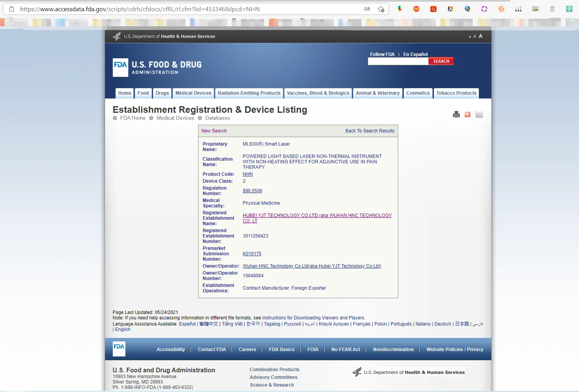Open Contact FDA in footer bar
The width and height of the screenshot is (579, 392).
tap(212, 350)
